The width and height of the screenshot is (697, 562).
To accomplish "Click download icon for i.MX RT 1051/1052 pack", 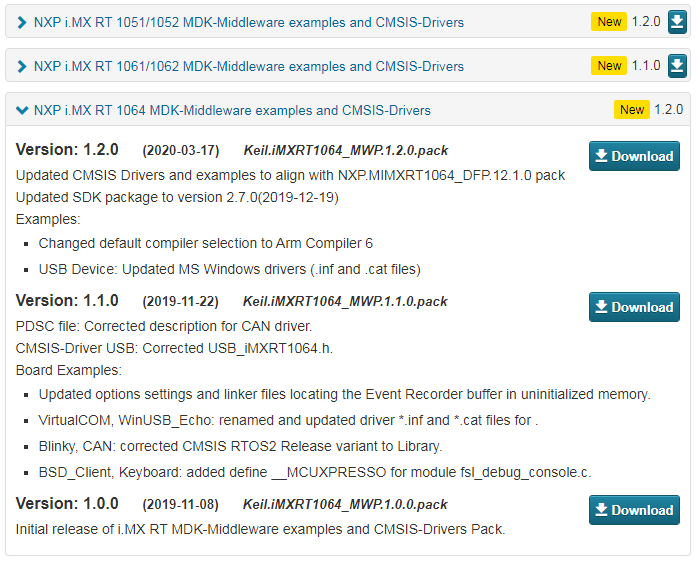I will [x=677, y=22].
